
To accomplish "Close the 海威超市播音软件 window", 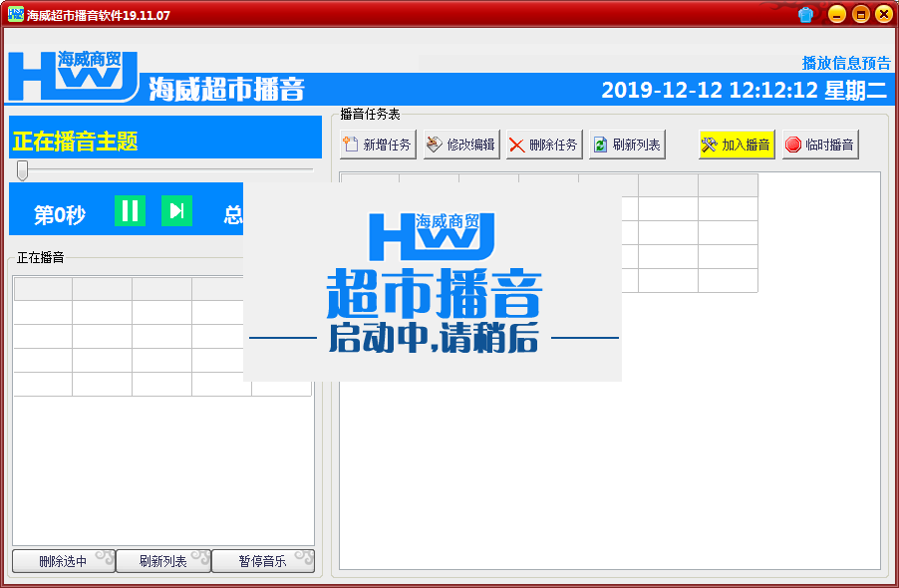I will (884, 14).
